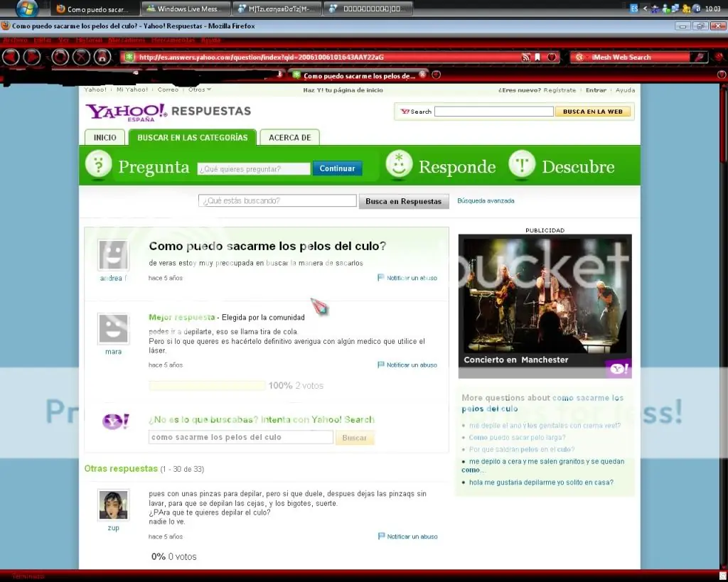Report abuse on mara's answer
This screenshot has width=728, height=582.
pyautogui.click(x=407, y=365)
